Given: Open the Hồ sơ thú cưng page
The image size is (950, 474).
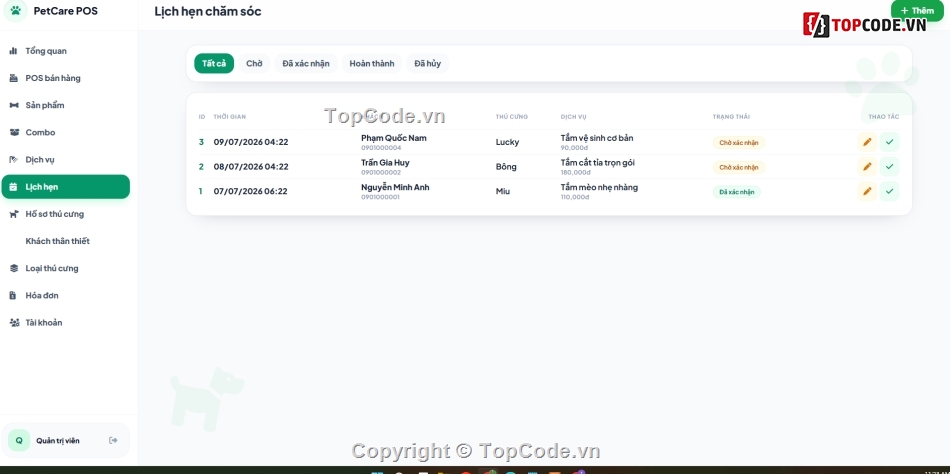Looking at the screenshot, I should coord(65,214).
